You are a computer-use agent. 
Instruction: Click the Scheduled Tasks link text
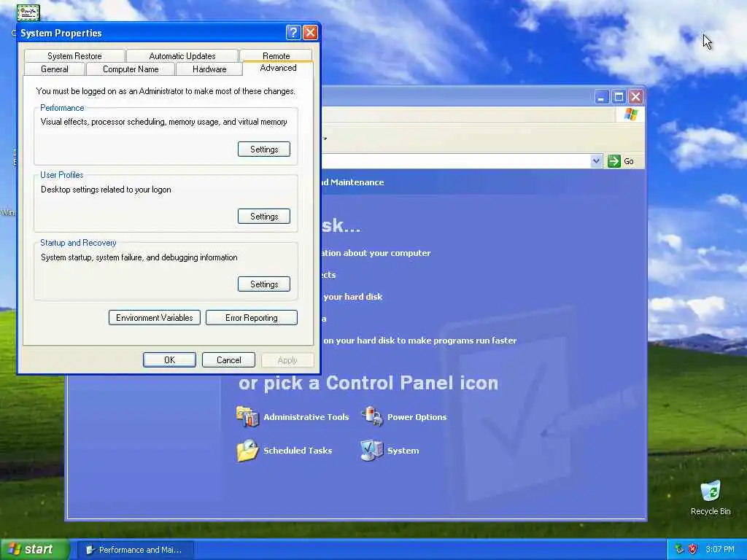pos(298,451)
